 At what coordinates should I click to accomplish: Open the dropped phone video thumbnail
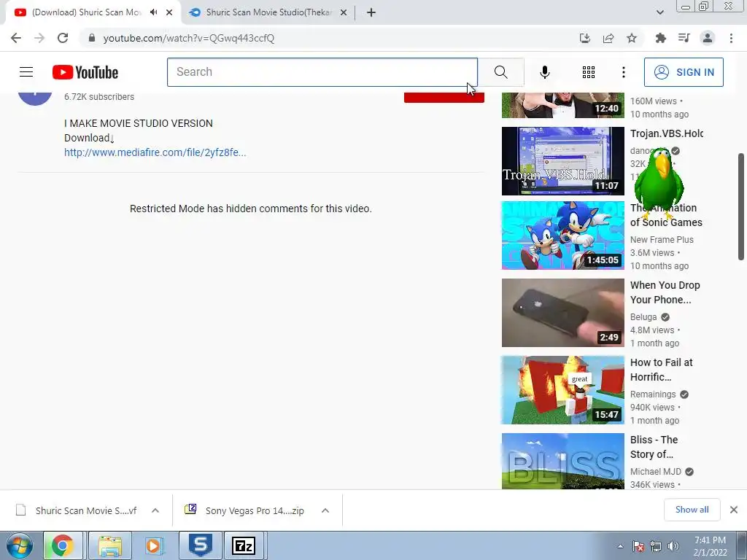click(562, 313)
